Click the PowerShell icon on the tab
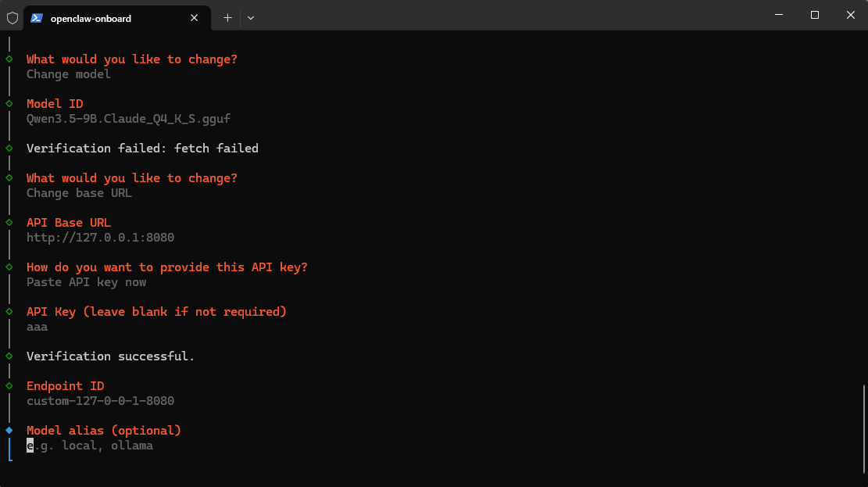This screenshot has height=487, width=868. point(37,17)
